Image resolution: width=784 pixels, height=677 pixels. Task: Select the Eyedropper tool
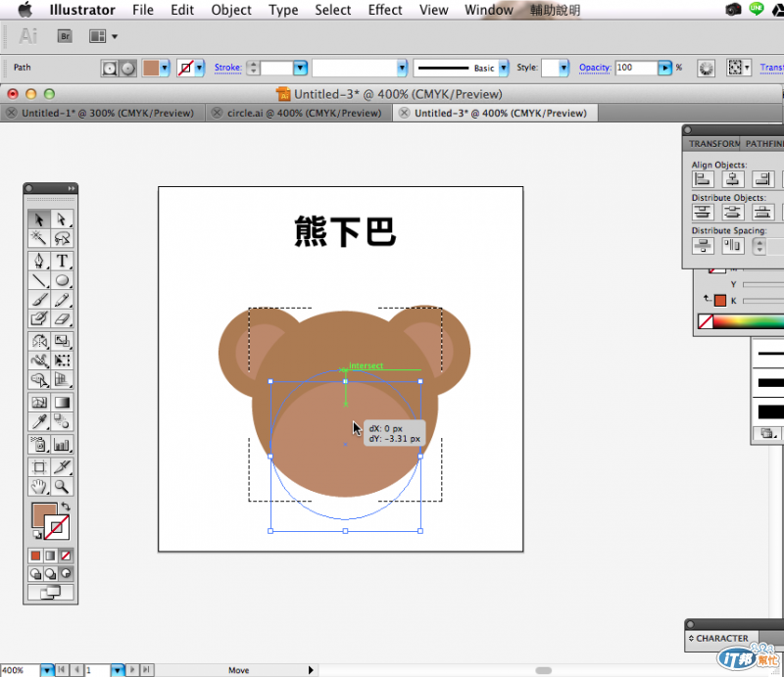39,422
